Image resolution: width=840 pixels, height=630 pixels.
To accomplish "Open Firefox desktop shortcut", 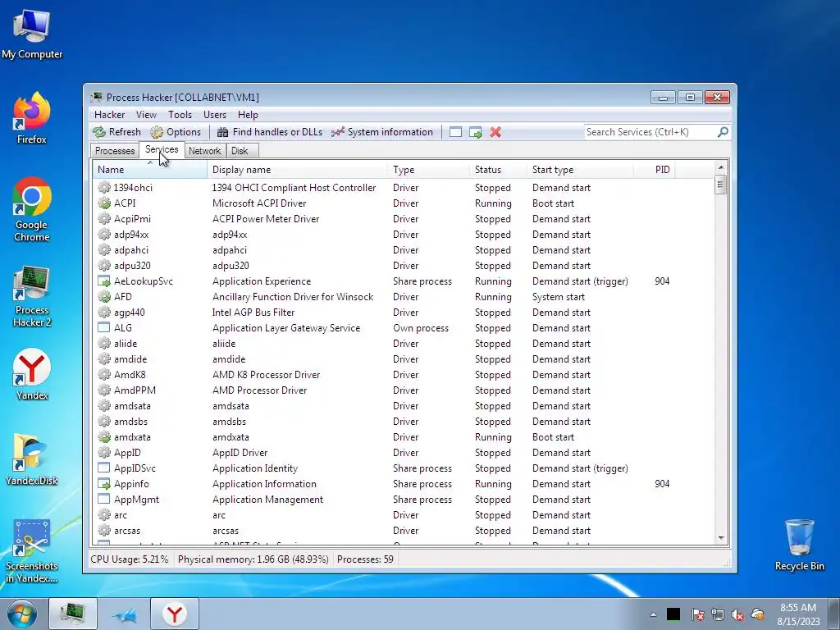I will 32,119.
